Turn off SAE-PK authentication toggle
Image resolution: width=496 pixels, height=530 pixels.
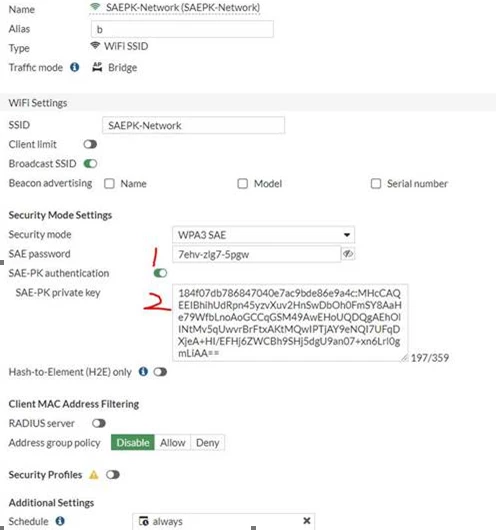pos(160,273)
